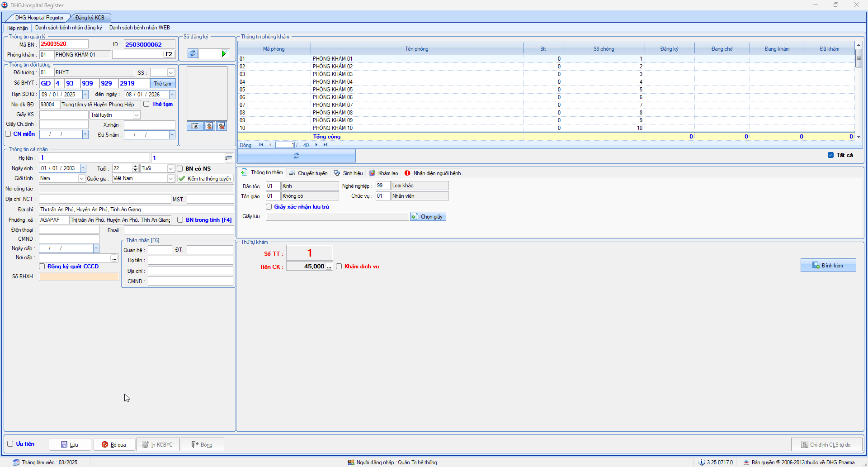868x467 pixels.
Task: Enable the CN miễn checkbox
Action: (x=8, y=134)
